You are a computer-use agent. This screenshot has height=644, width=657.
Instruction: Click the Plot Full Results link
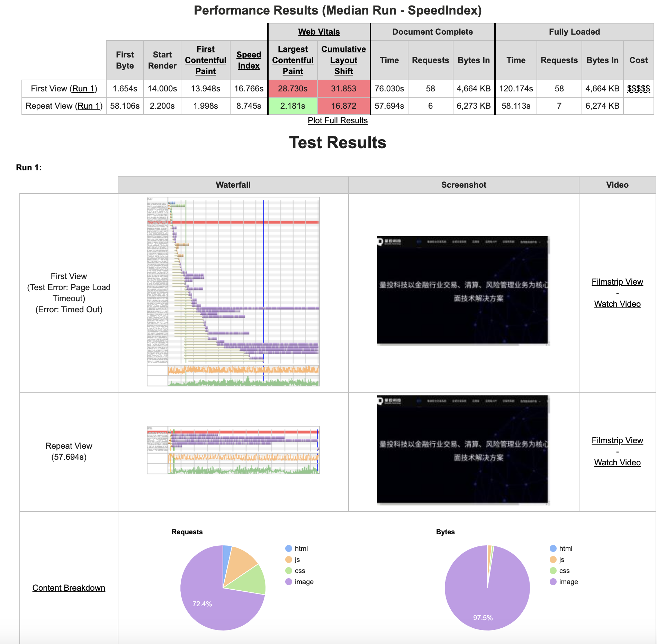337,120
